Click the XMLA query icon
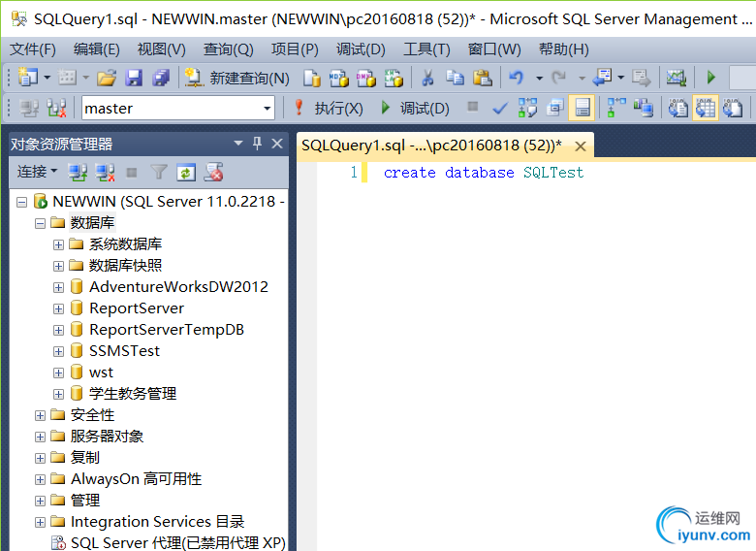The width and height of the screenshot is (756, 551). (394, 78)
